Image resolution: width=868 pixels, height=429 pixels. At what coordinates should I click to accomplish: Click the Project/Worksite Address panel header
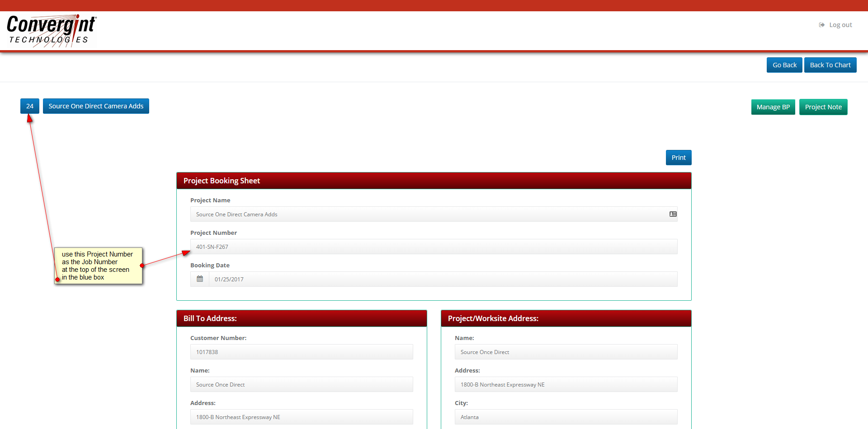click(566, 318)
